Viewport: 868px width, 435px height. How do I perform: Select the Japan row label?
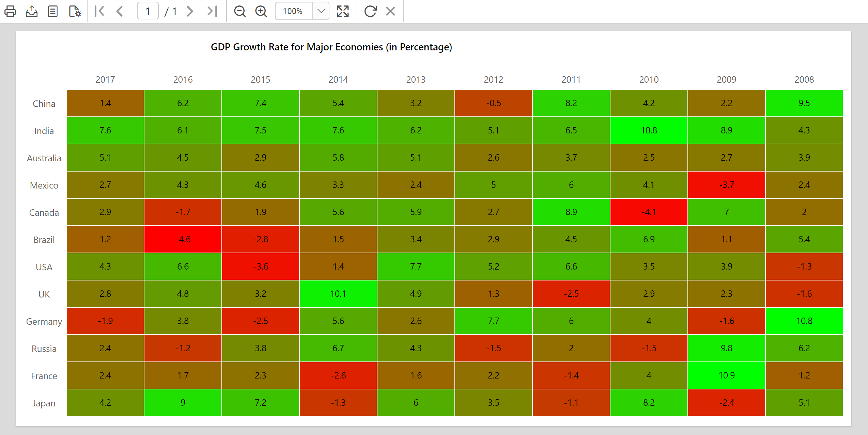click(44, 403)
